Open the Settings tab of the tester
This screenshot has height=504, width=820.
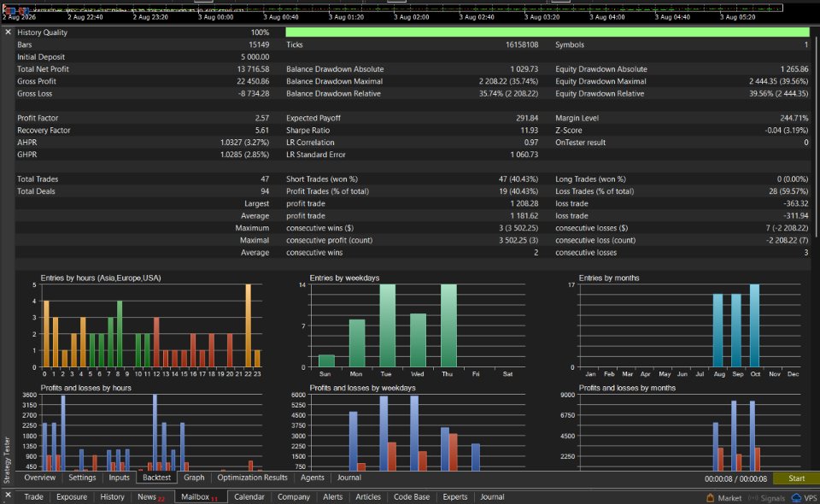coord(82,478)
